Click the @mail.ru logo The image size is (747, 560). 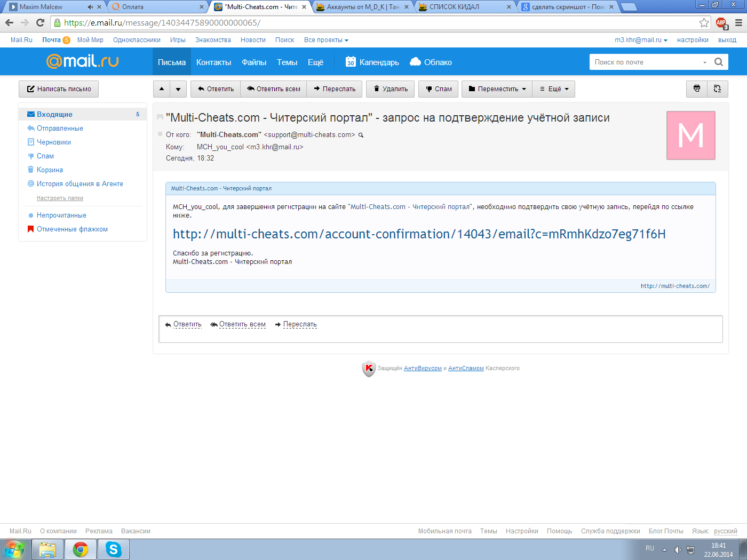tap(82, 61)
